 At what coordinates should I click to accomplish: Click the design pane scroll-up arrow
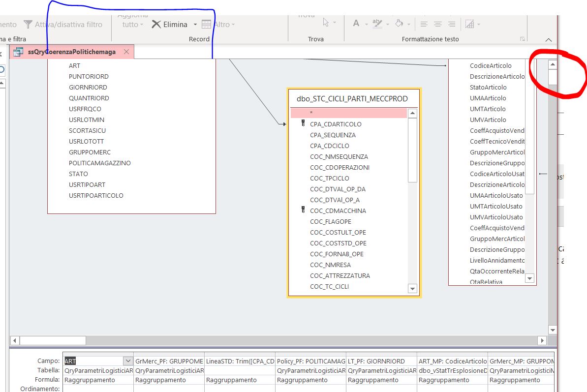tap(553, 64)
